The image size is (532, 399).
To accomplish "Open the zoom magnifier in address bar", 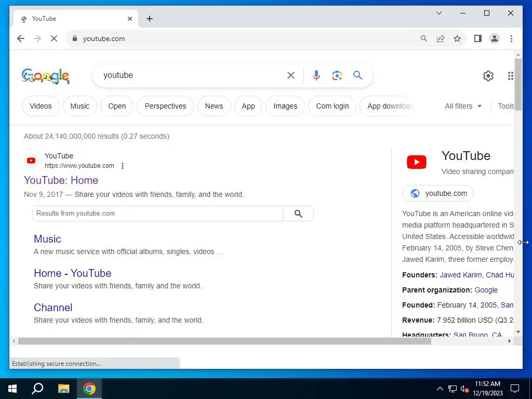I will tap(424, 38).
